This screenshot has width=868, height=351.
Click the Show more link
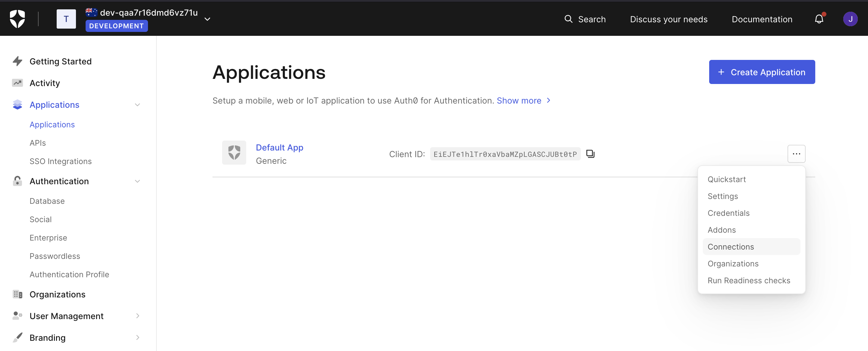click(x=519, y=100)
